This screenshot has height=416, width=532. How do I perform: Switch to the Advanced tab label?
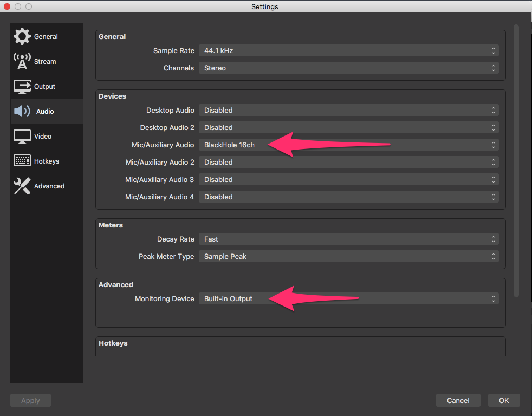click(49, 186)
